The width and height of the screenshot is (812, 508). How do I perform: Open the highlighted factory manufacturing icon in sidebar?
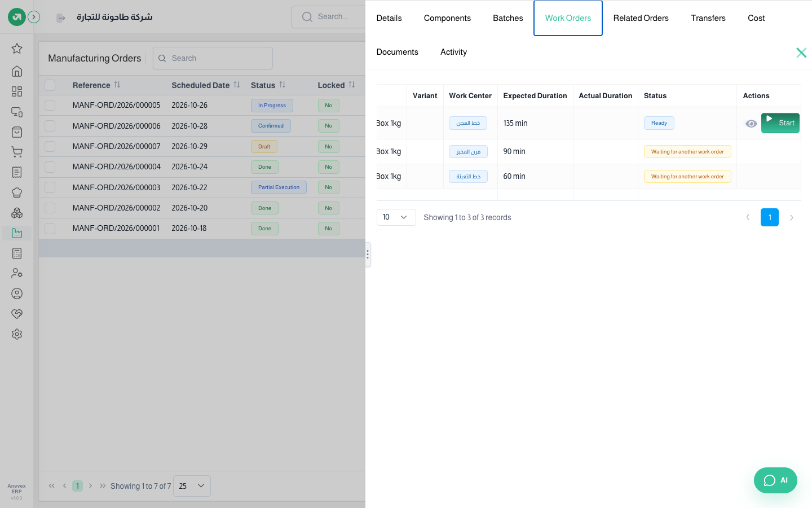[17, 233]
